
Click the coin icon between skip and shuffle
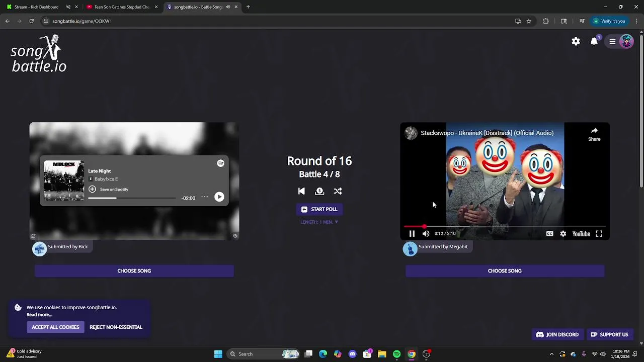tap(319, 191)
